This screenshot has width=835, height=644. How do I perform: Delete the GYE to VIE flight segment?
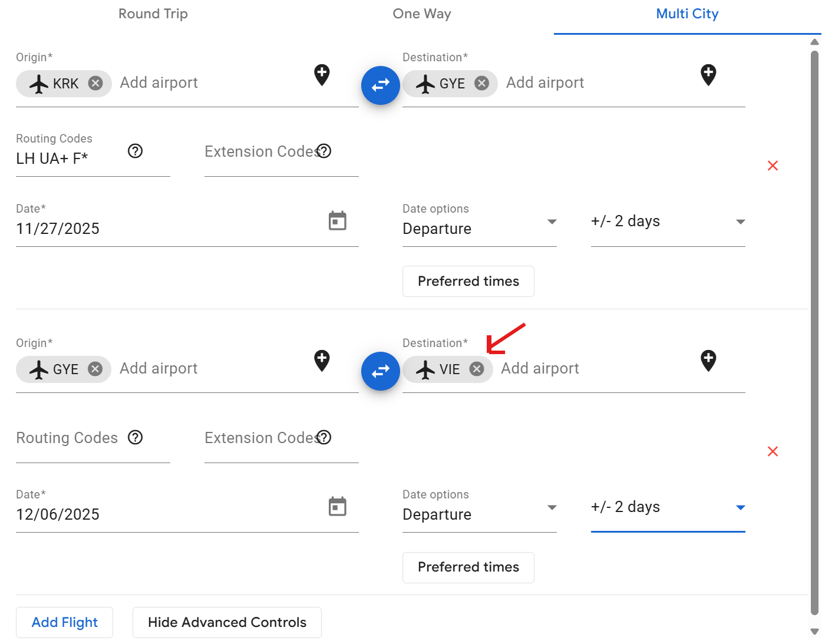[773, 451]
